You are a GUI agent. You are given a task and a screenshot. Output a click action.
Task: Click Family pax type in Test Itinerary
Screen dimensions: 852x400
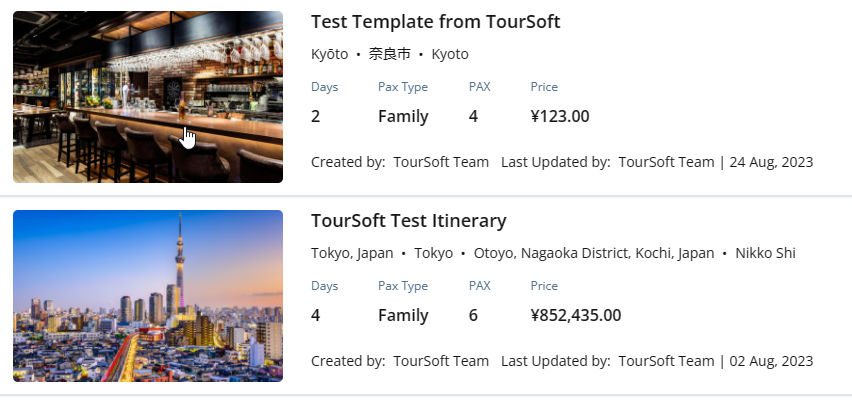pos(403,315)
